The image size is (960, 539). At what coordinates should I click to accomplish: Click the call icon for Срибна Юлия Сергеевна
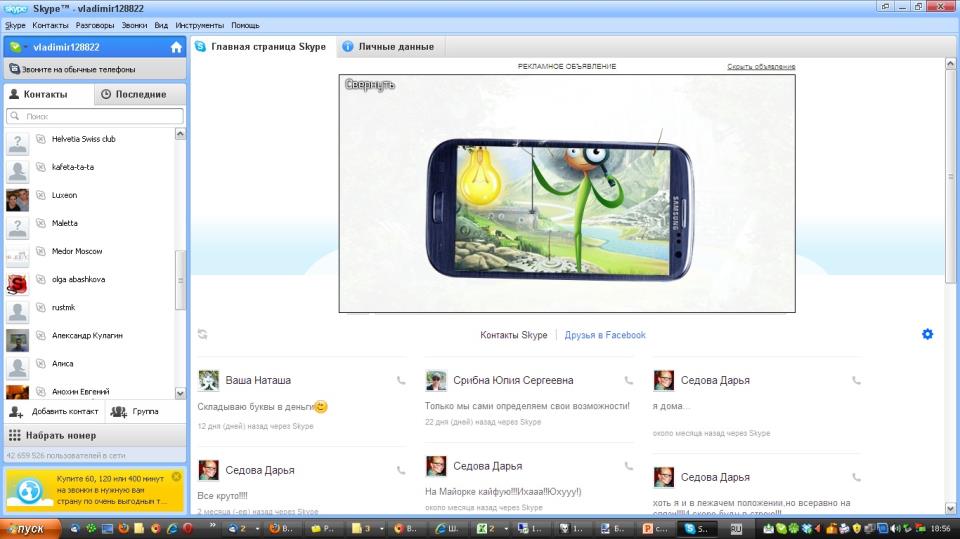(629, 380)
